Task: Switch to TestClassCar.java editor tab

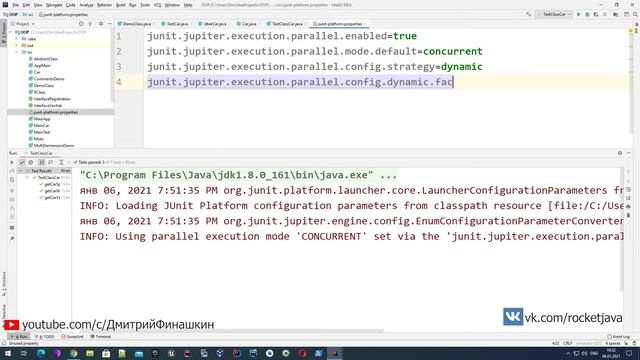Action: (287, 24)
